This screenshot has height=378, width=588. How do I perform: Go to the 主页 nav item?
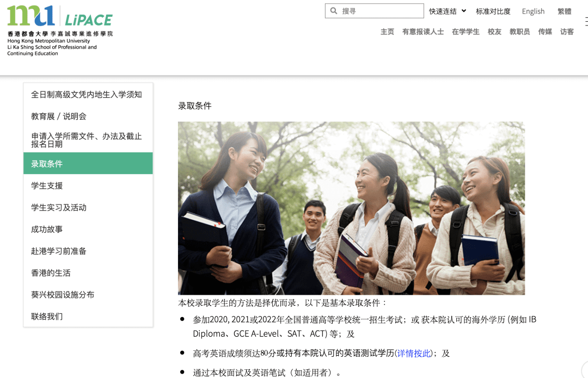388,32
